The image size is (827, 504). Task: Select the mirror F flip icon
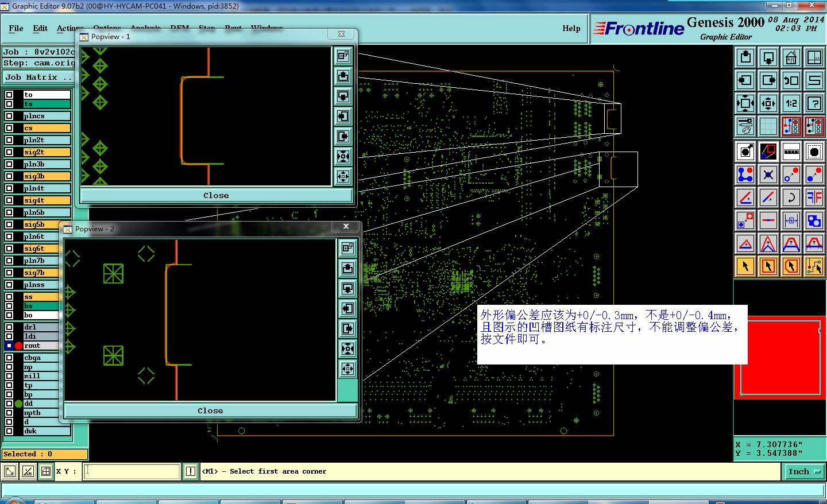click(x=814, y=197)
